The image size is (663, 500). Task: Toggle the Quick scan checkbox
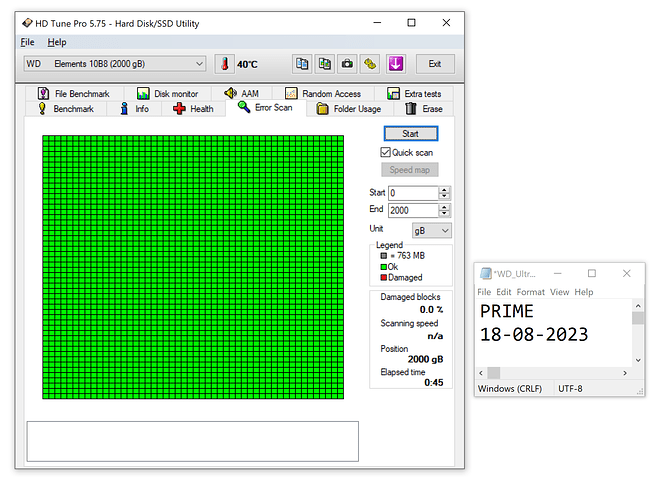pyautogui.click(x=385, y=152)
